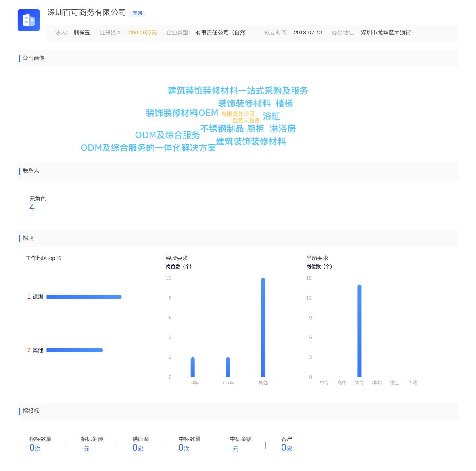Viewport: 476px width, 471px height.
Task: Select word cloud tag 装饰装修材料OEM
Action: pos(182,113)
